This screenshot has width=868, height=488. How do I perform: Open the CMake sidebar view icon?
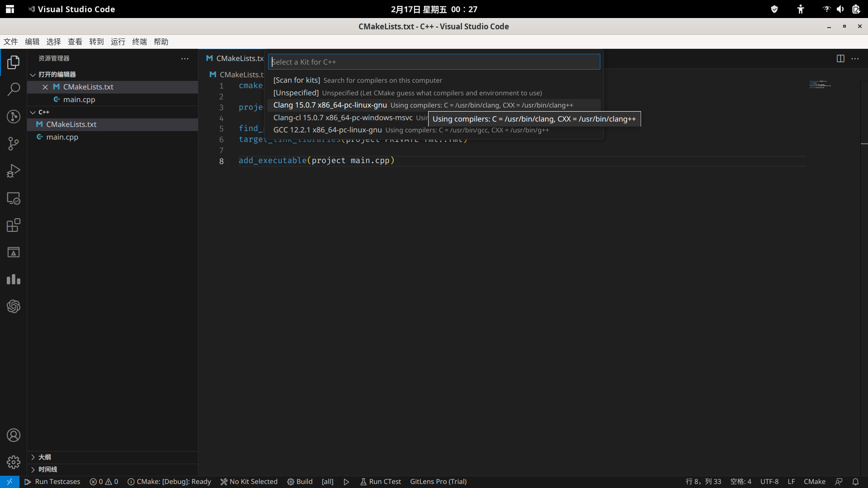click(14, 252)
